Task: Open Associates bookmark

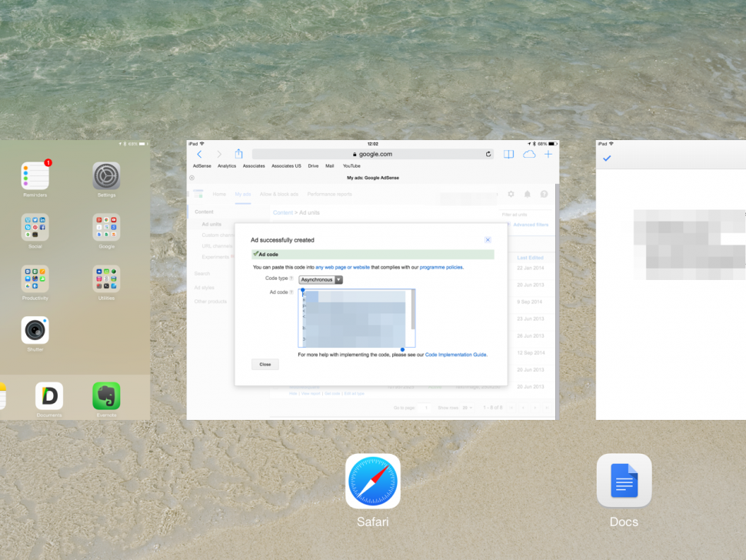Action: [x=254, y=166]
